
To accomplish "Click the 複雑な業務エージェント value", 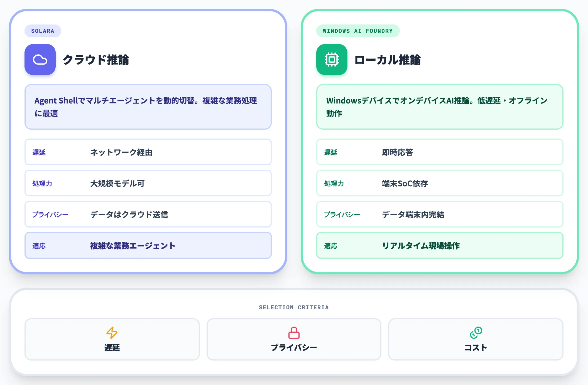I will (133, 246).
